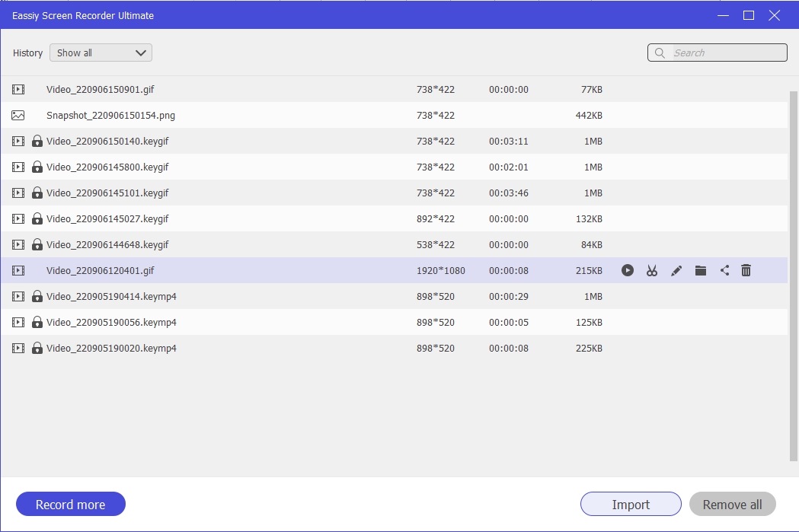
Task: Click video icon of Video_220906144648.keygif row
Action: coord(18,245)
